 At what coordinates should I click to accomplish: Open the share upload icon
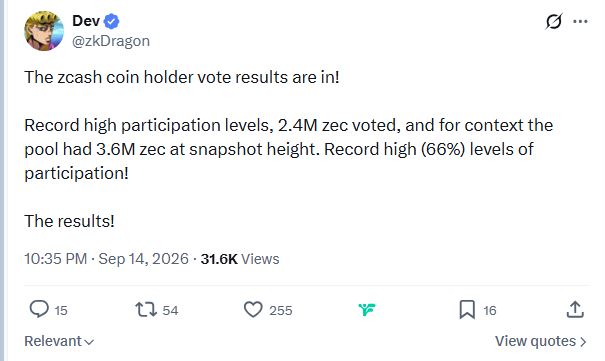tap(575, 309)
